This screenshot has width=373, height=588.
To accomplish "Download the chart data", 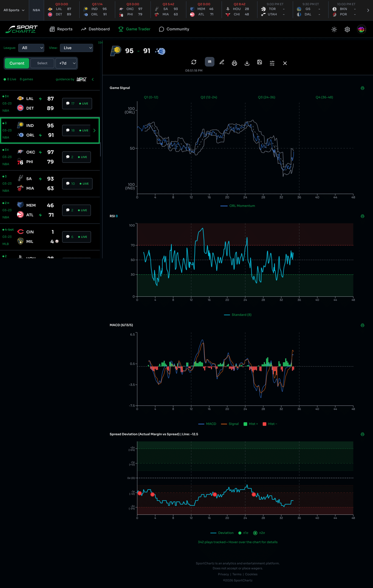I will [x=247, y=63].
